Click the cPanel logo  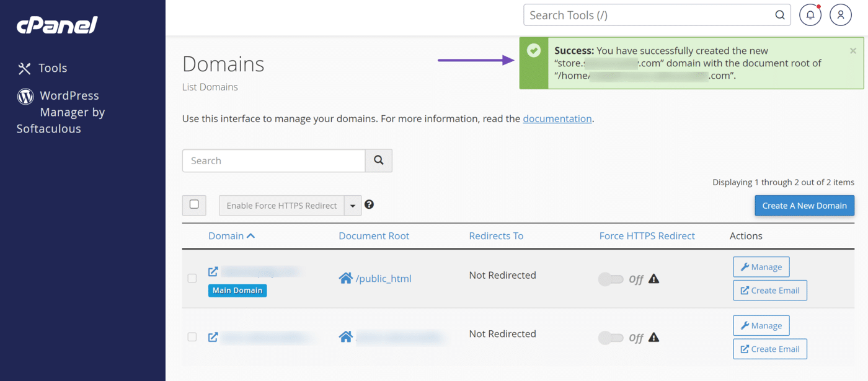coord(57,25)
